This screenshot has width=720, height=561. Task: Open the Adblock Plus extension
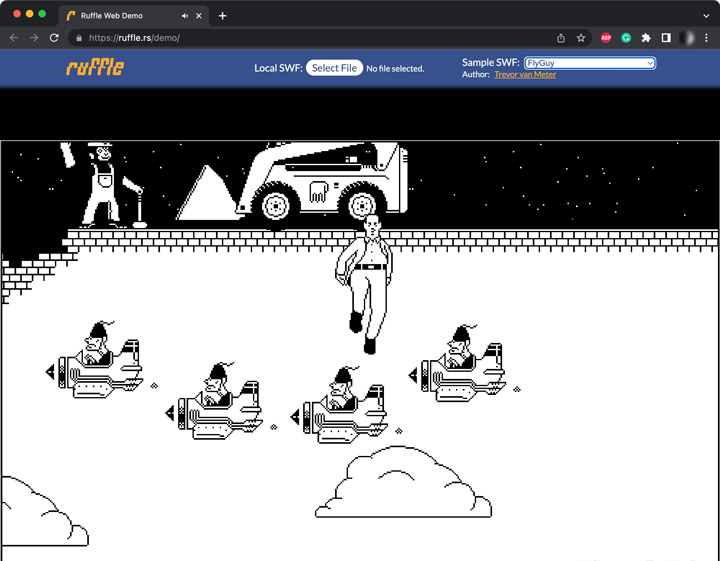point(606,38)
